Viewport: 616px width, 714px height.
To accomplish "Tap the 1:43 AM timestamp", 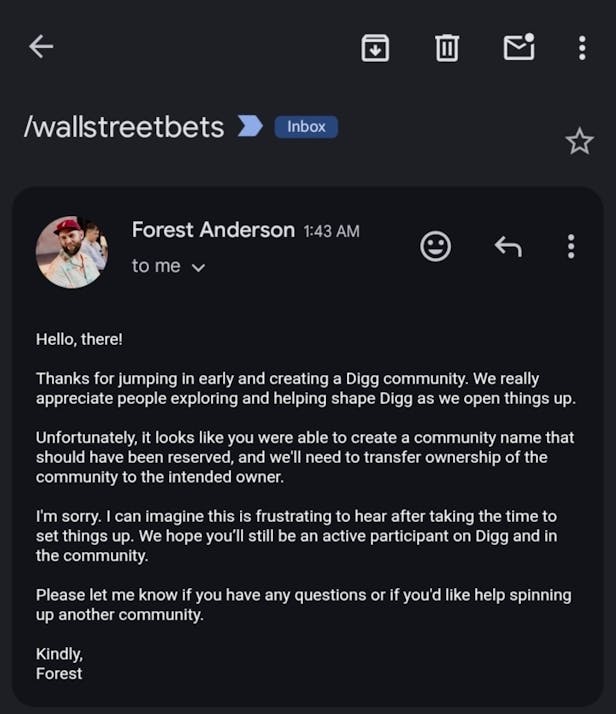I will [331, 231].
